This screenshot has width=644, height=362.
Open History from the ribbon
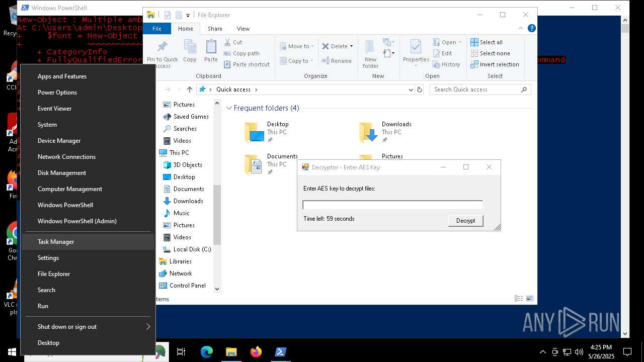tap(446, 64)
